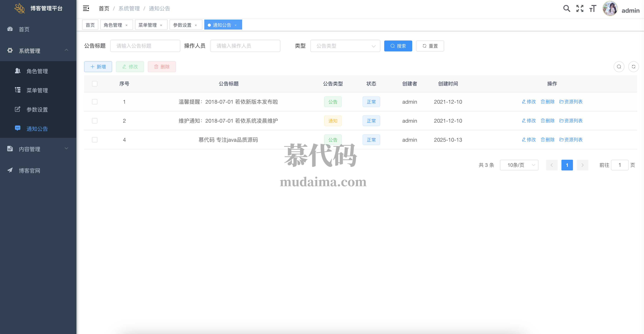Click the sidebar collapse hamburger icon

tap(86, 8)
